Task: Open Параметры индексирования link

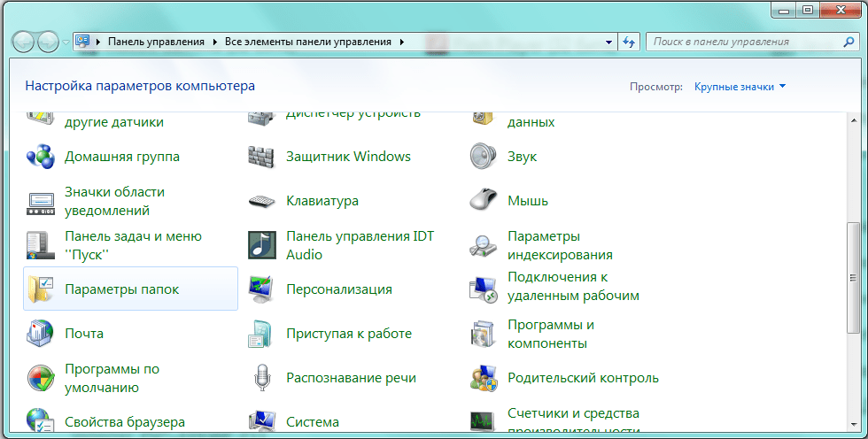Action: tap(560, 245)
